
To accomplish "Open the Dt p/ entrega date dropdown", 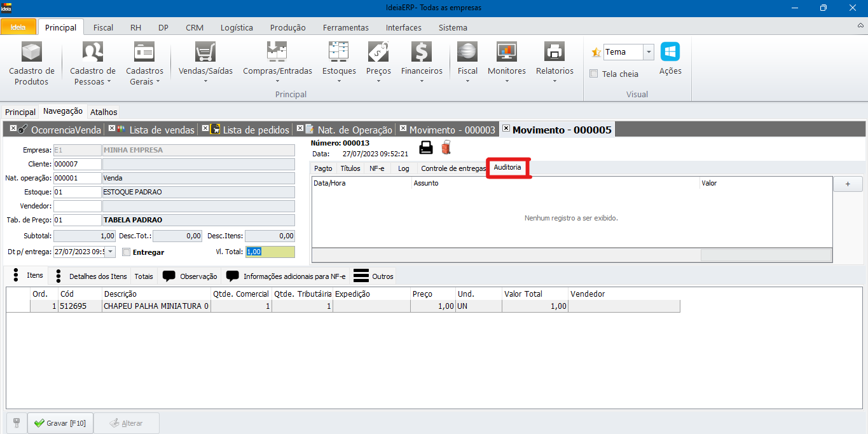I will 111,252.
